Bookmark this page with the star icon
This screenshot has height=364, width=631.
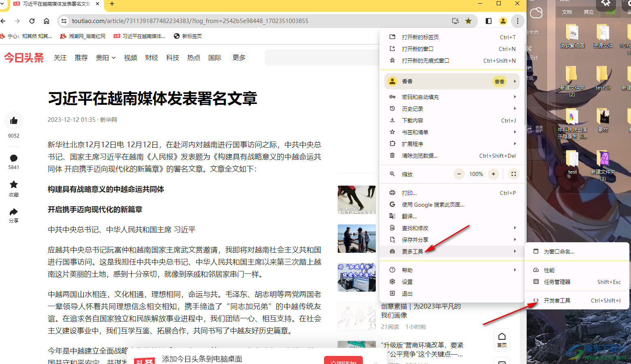coord(468,21)
